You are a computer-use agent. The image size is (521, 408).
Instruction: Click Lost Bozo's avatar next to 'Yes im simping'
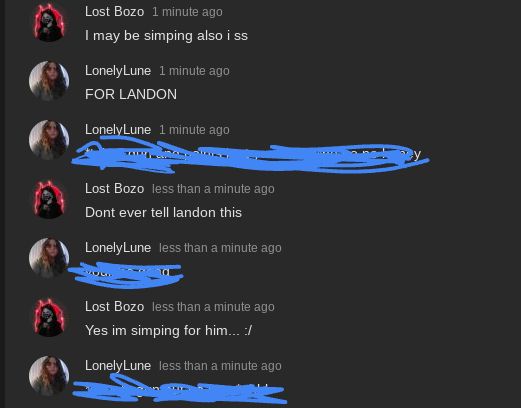click(x=49, y=317)
